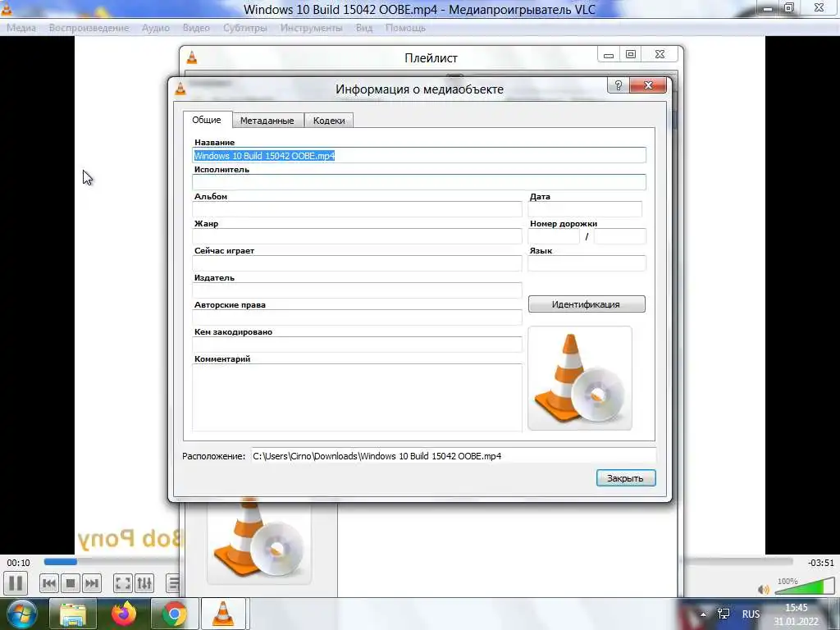Open the Вид menu
Image resolution: width=840 pixels, height=630 pixels.
pos(364,28)
